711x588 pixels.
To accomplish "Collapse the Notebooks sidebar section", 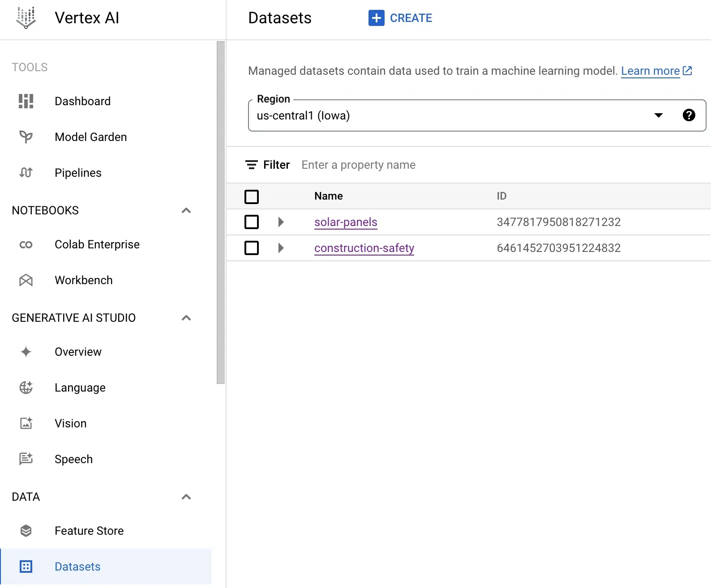I will [x=186, y=210].
